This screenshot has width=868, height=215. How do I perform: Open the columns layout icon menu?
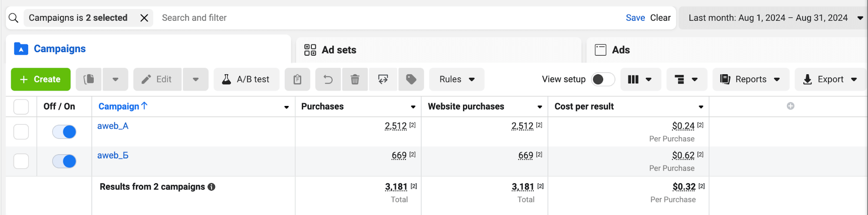(640, 79)
